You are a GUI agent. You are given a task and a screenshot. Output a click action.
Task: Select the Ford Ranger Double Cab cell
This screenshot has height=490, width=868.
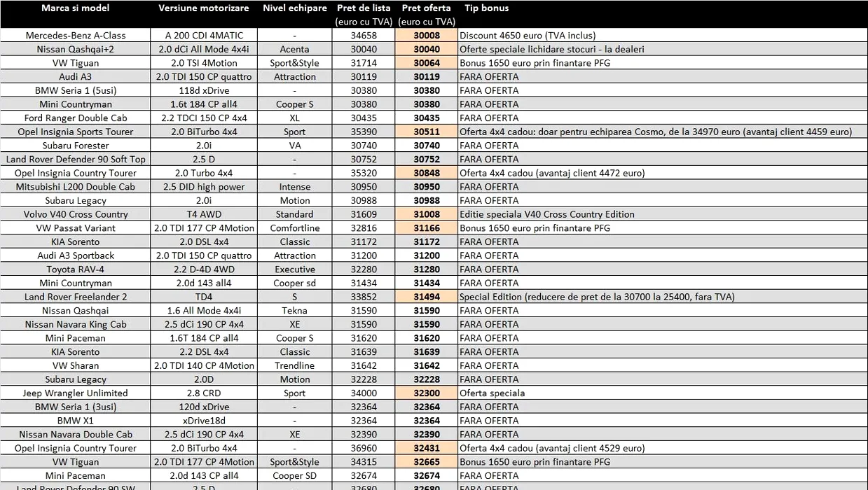pos(76,118)
